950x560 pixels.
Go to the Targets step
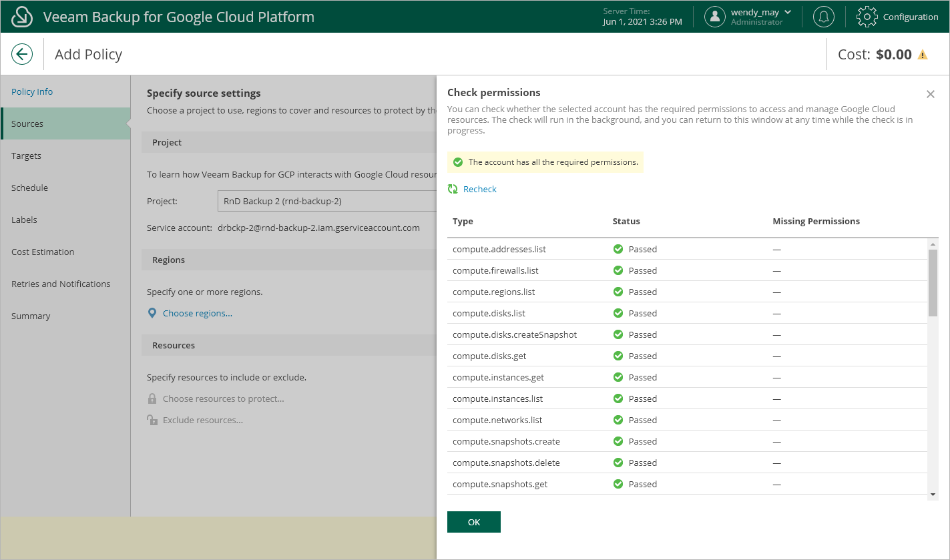coord(27,156)
